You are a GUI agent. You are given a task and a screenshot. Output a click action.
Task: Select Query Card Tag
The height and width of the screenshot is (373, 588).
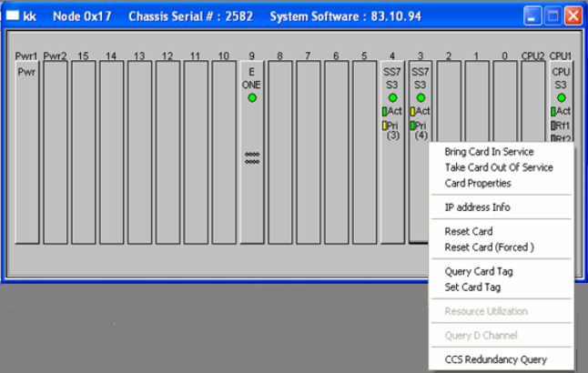(479, 271)
